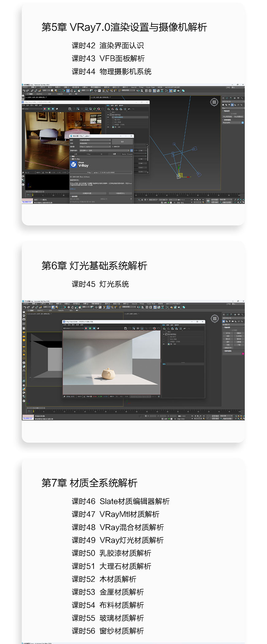Open the renderer dropdown showing V-Ray 7
The width and height of the screenshot is (267, 644).
[x=95, y=147]
